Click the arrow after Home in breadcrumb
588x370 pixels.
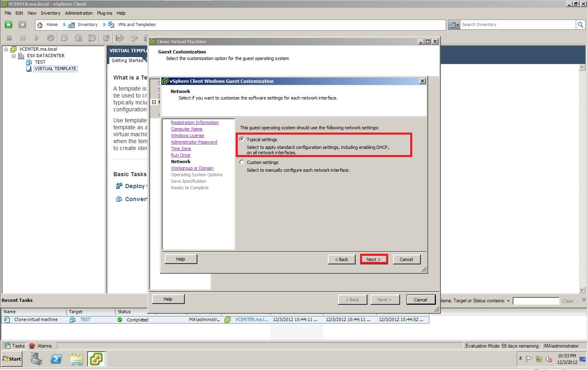tap(64, 25)
